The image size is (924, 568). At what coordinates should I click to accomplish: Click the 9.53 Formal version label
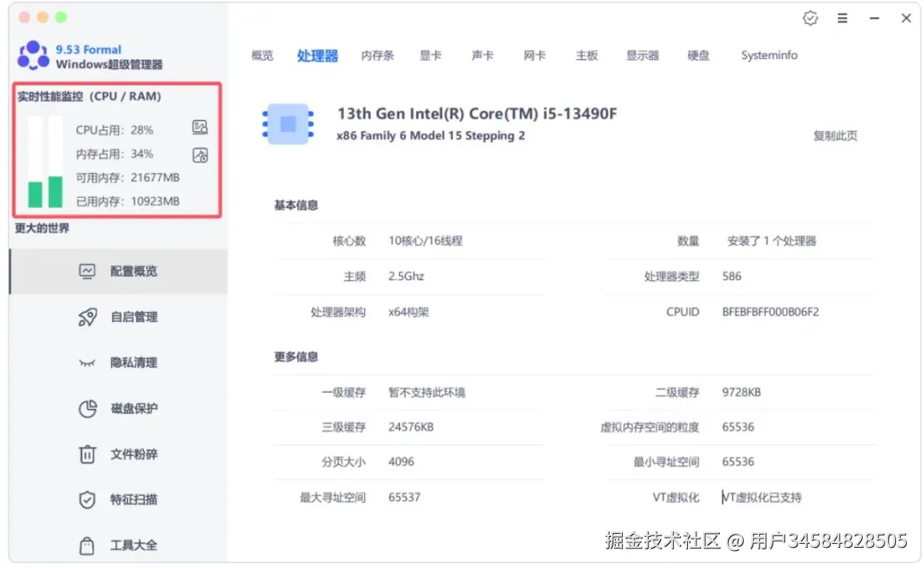[89, 50]
